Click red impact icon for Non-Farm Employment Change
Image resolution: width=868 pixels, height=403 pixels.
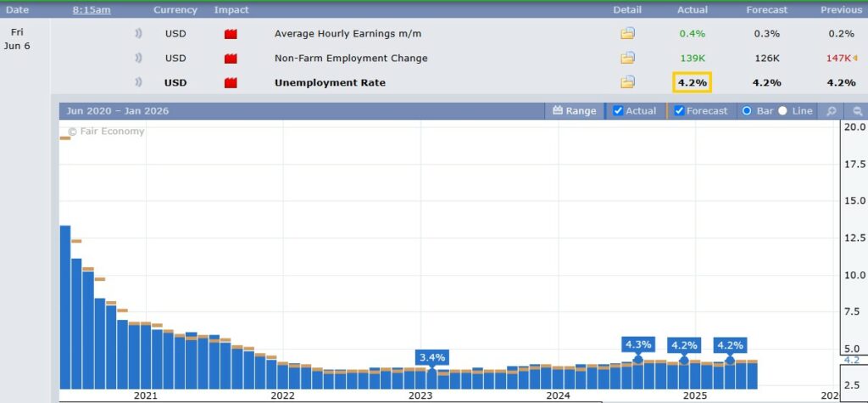point(231,59)
